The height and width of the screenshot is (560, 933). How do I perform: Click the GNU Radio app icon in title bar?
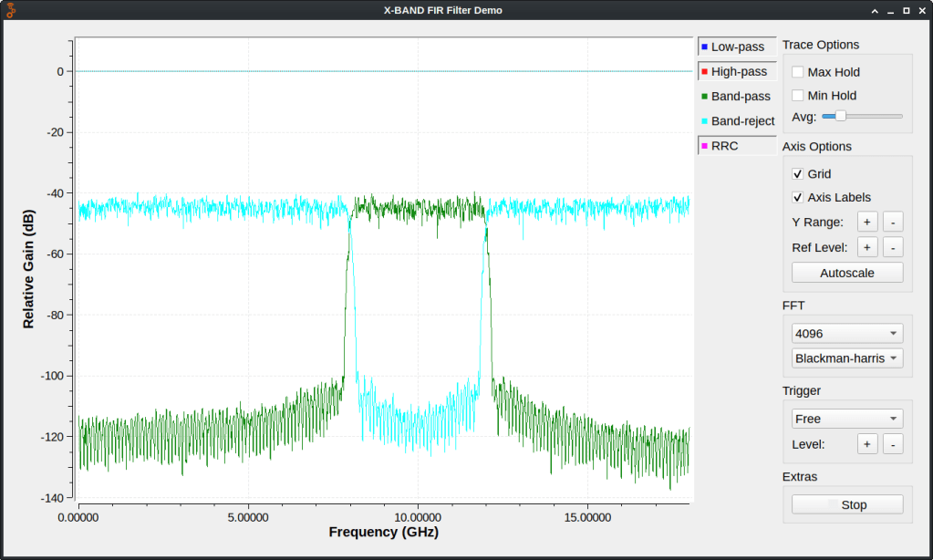[x=11, y=10]
